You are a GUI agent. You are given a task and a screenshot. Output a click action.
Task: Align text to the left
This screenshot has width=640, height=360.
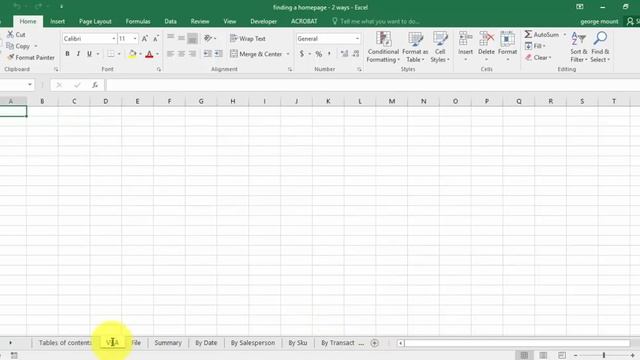(171, 54)
